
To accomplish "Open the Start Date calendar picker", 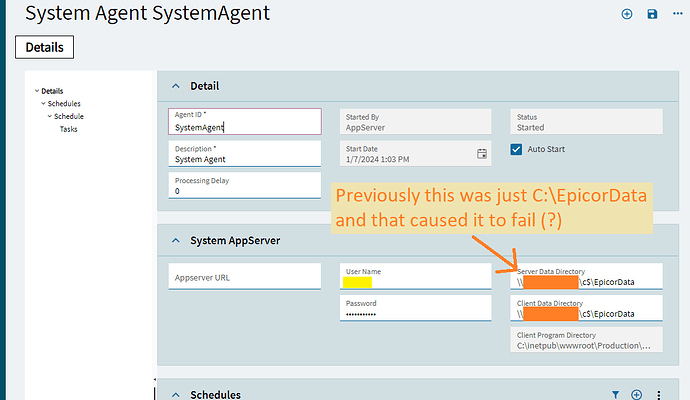I will (482, 154).
